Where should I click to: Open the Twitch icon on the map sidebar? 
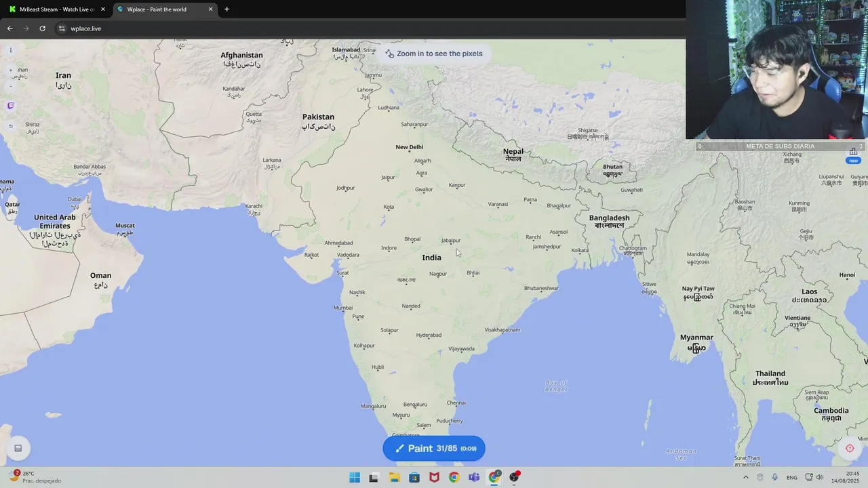[10, 106]
